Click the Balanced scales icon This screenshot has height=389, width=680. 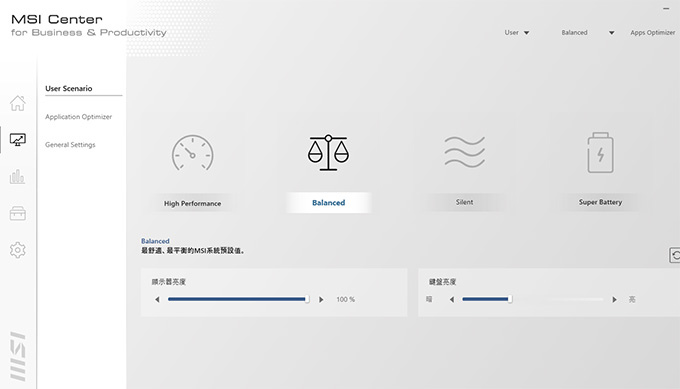click(x=328, y=152)
